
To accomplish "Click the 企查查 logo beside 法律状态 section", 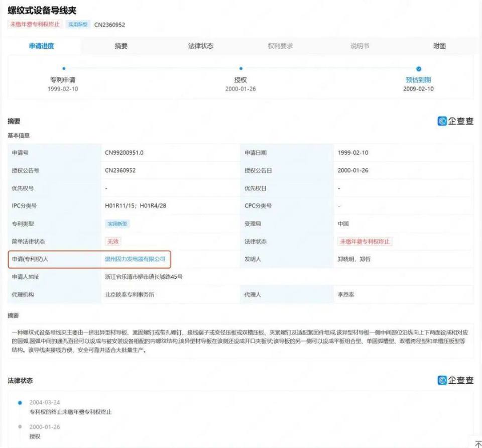I will click(454, 380).
